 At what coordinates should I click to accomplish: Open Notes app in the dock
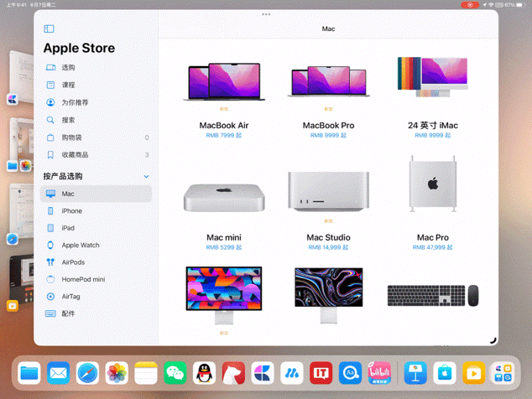(x=146, y=373)
